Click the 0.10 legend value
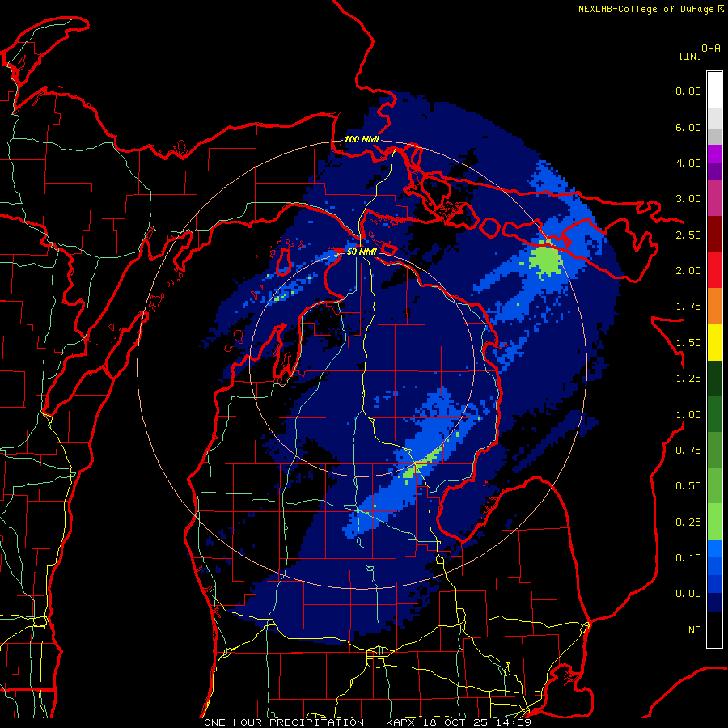 (x=688, y=558)
